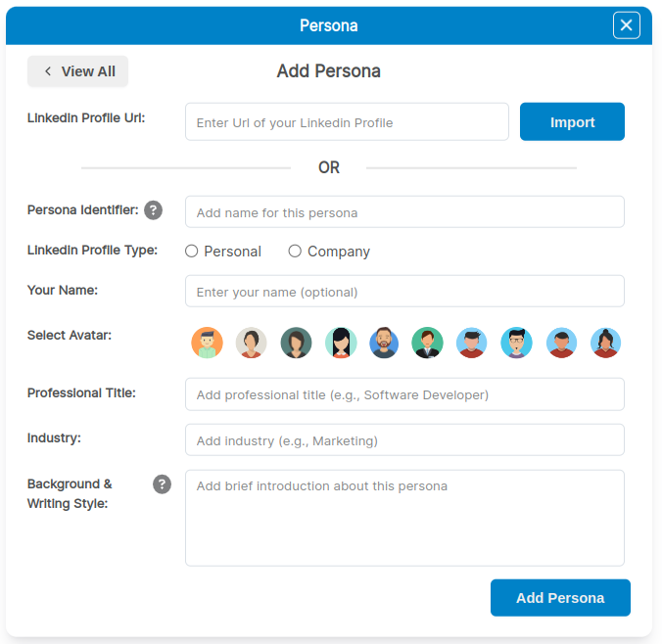Choose the long black hair woman avatar
The image size is (662, 644).
pos(341,343)
